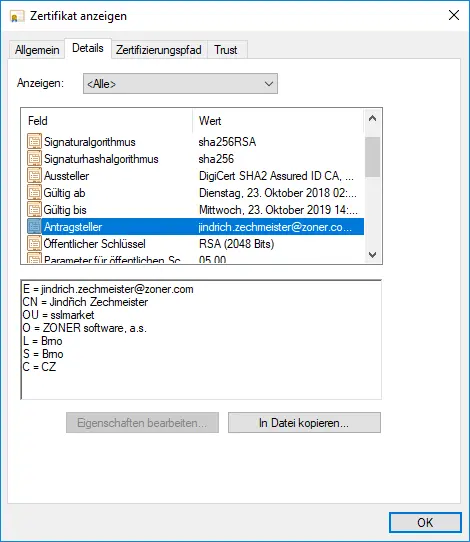Click the DigiCert SHA2 Assured ID CA value
The height and width of the screenshot is (542, 470).
coord(276,176)
